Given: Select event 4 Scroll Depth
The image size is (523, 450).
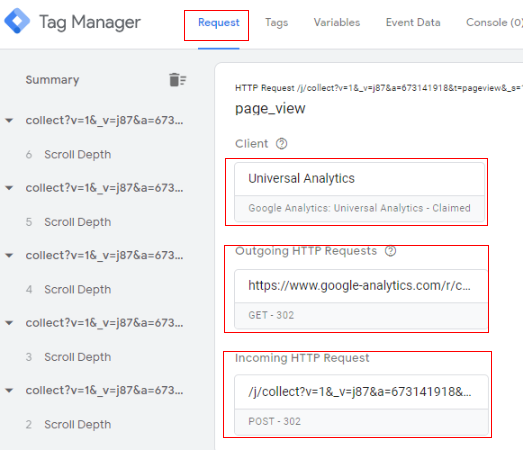Looking at the screenshot, I should 68,289.
